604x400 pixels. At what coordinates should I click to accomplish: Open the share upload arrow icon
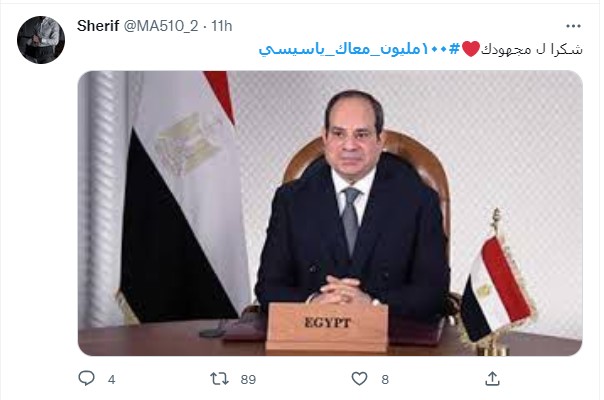(493, 379)
